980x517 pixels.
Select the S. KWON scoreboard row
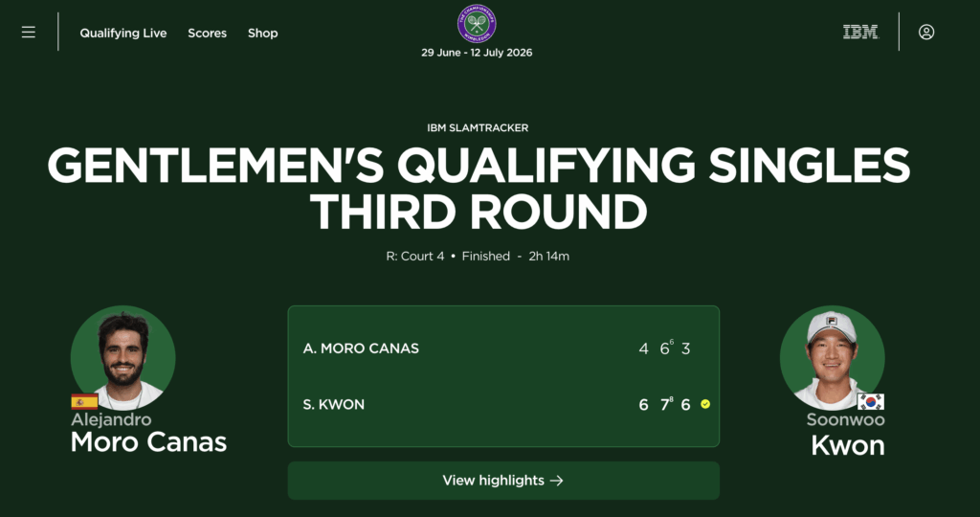pyautogui.click(x=503, y=404)
